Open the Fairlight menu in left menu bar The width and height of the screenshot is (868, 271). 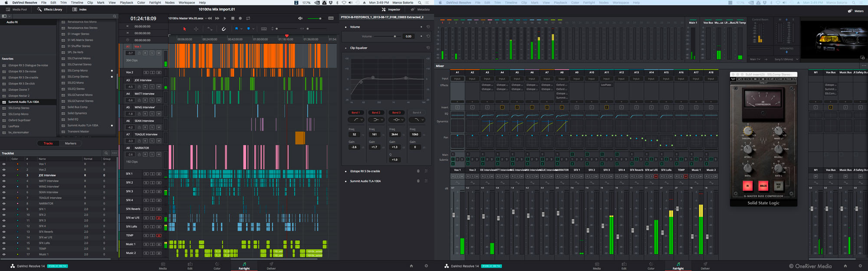(155, 3)
